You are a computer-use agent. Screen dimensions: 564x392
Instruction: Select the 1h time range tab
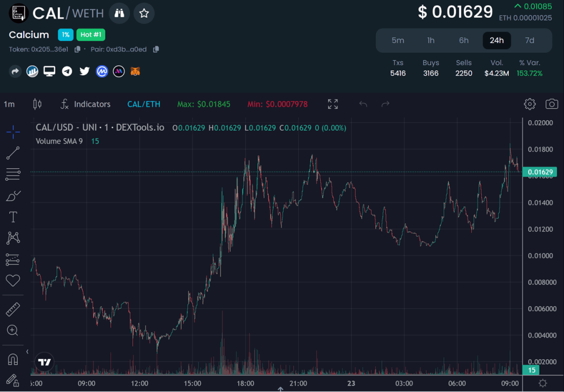click(x=431, y=40)
